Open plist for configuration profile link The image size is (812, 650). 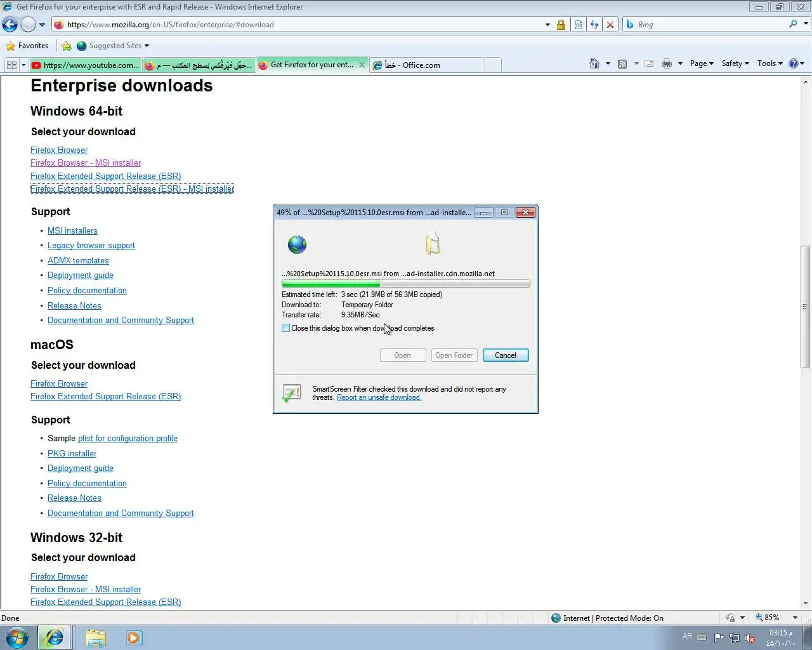coord(128,439)
